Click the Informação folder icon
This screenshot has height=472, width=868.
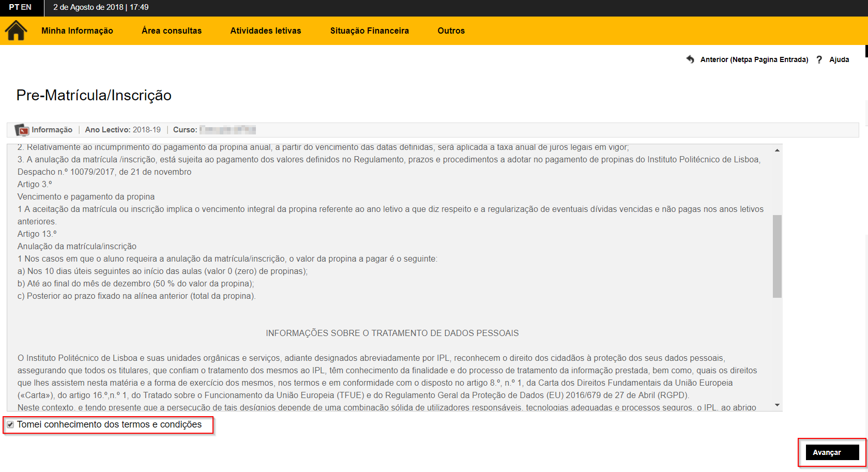pyautogui.click(x=22, y=130)
